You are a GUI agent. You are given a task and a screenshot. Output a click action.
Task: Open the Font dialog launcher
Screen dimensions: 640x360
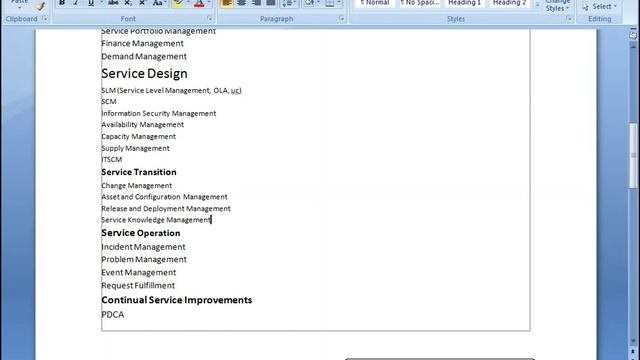click(x=209, y=19)
